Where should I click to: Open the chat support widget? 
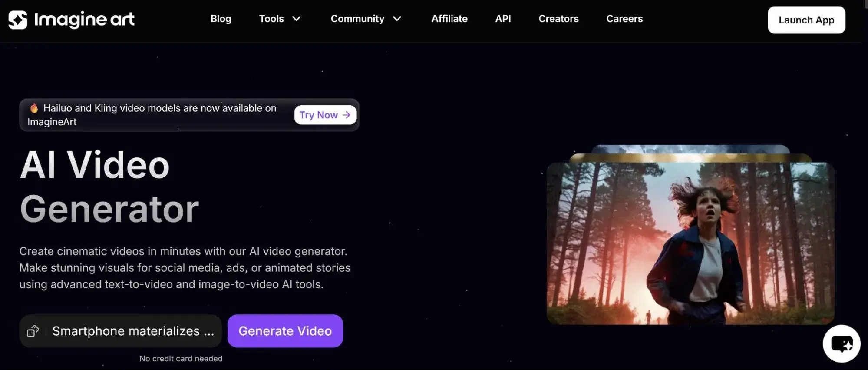841,344
